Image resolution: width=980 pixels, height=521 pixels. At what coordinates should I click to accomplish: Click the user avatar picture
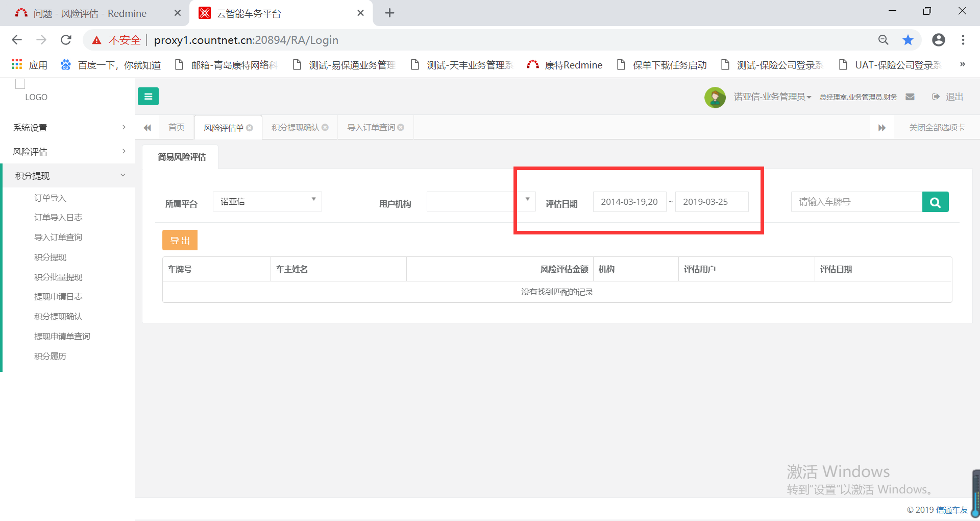tap(715, 97)
